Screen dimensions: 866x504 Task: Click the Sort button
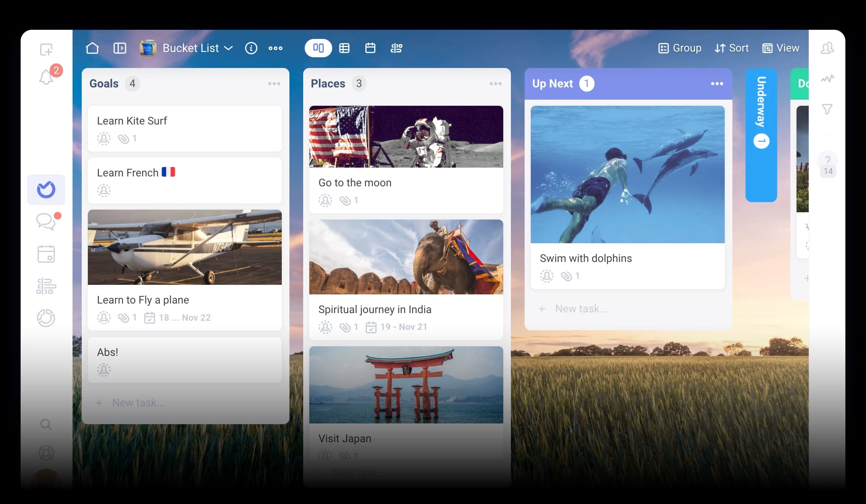click(x=731, y=48)
